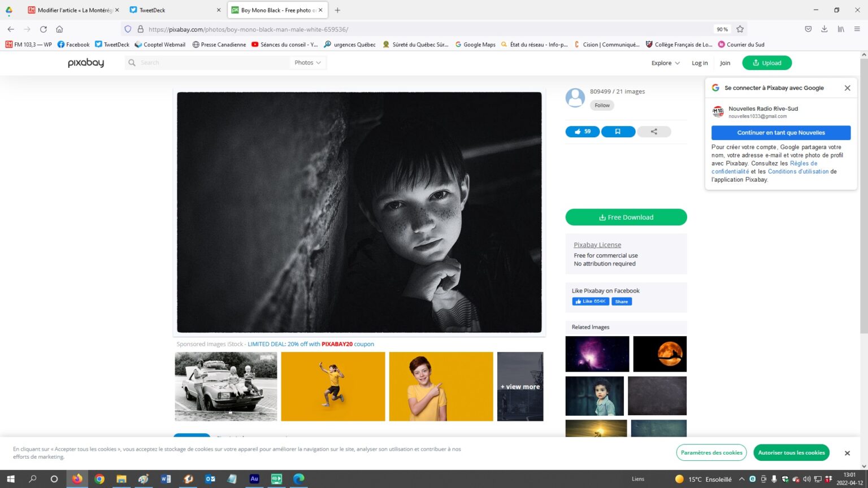Click the thumbs-up like button with 59
The height and width of the screenshot is (488, 868).
pyautogui.click(x=582, y=132)
